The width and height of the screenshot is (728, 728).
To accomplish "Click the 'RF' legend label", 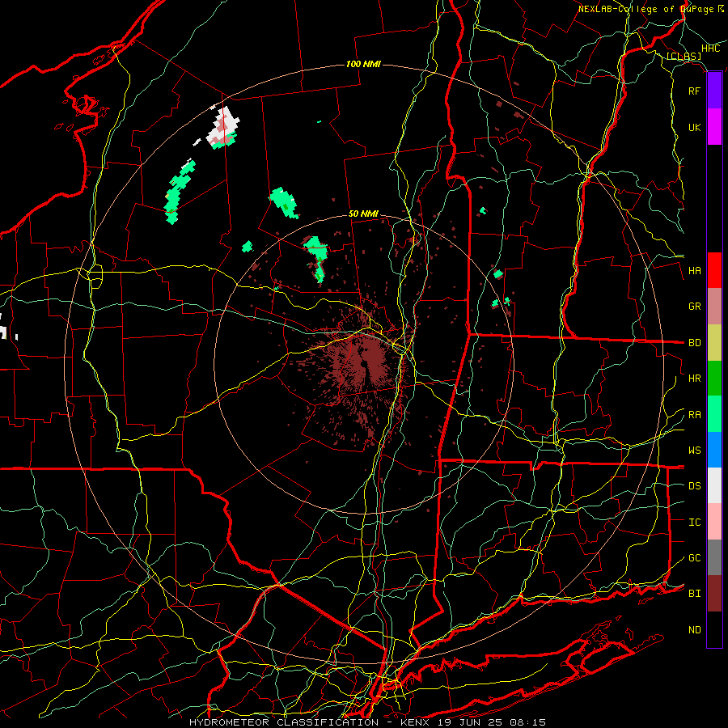I will (x=694, y=91).
